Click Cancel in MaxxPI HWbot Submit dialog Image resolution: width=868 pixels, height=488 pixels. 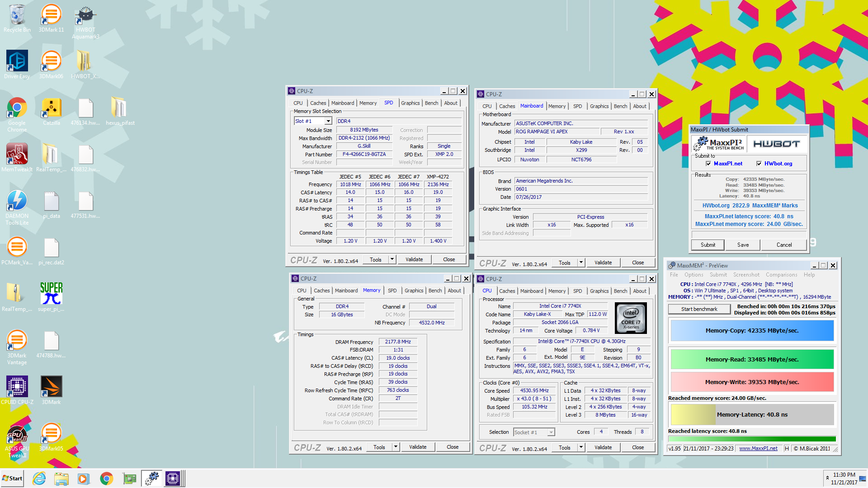coord(784,245)
